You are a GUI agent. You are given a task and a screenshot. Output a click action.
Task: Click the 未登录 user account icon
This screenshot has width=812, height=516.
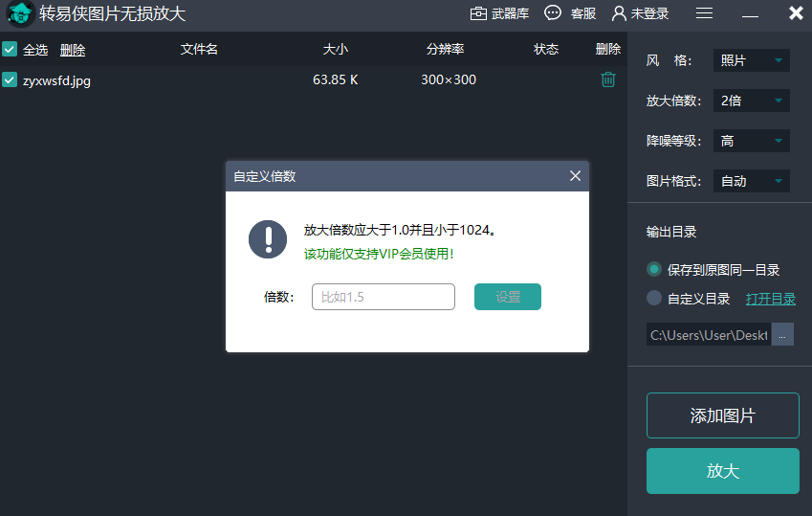click(620, 13)
